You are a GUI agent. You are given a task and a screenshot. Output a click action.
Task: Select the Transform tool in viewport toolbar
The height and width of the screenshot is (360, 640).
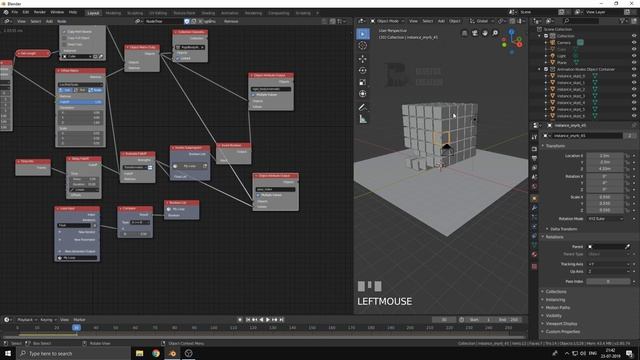pyautogui.click(x=362, y=94)
